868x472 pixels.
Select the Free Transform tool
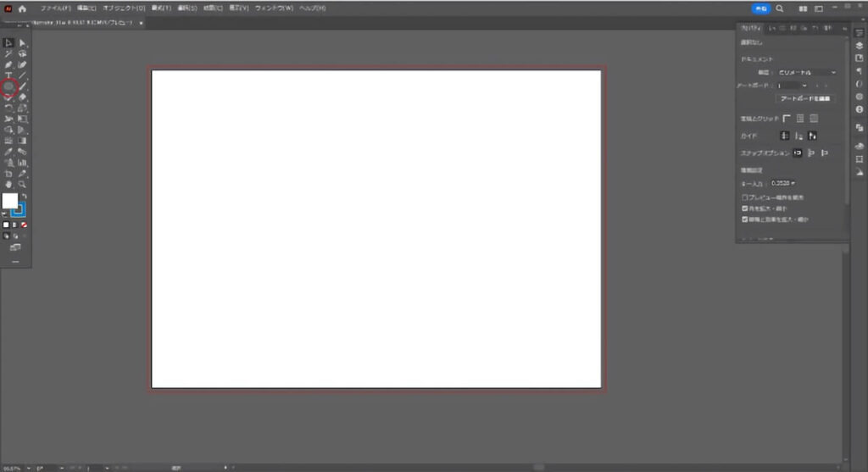pos(22,119)
